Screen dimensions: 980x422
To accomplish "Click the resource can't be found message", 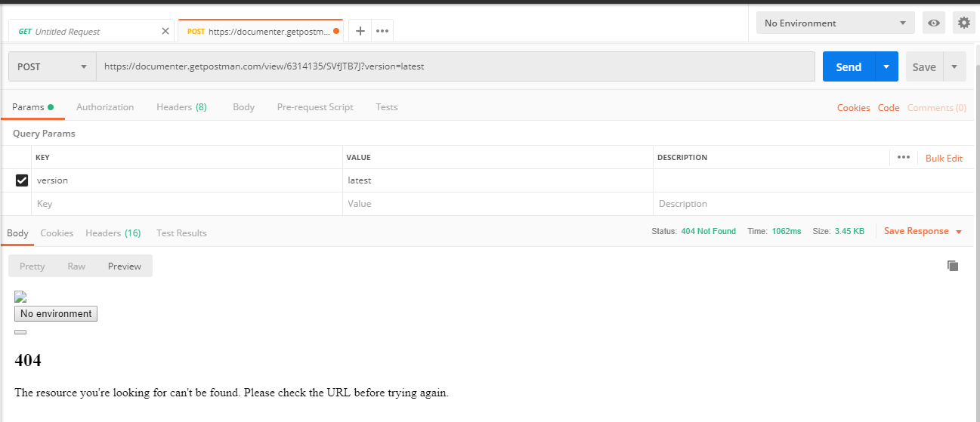I will tap(231, 393).
